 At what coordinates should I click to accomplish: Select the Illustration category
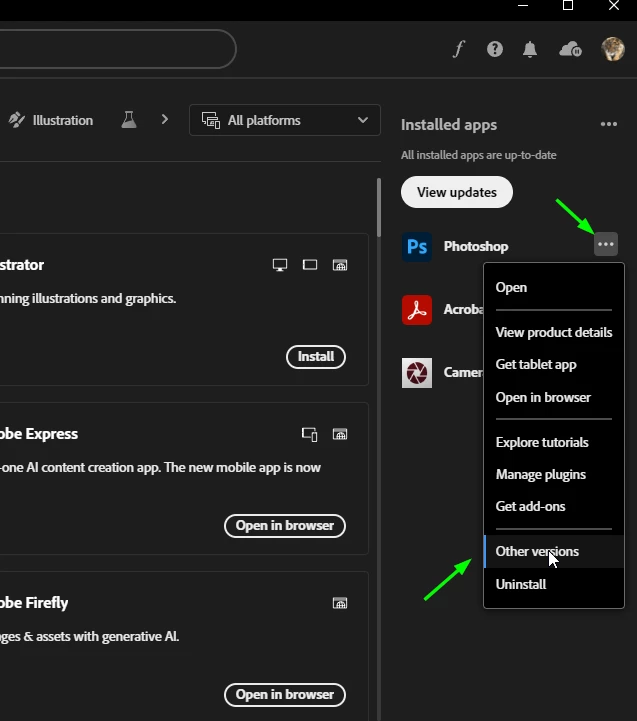pos(51,120)
